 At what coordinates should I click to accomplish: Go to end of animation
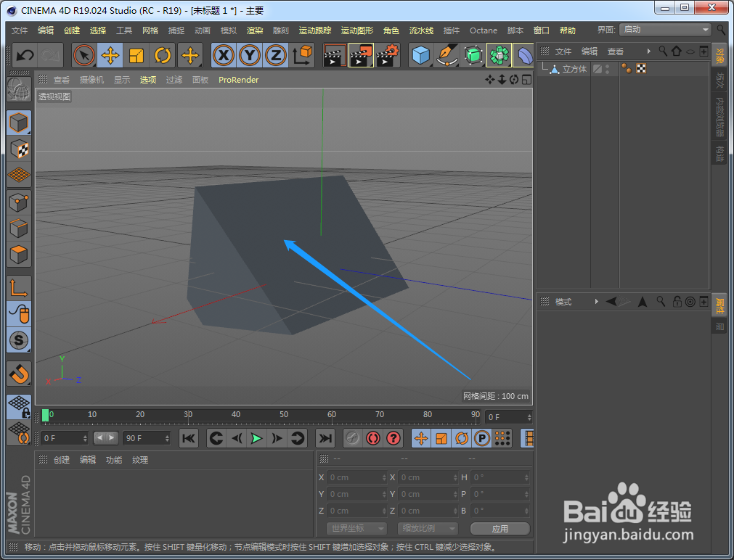point(325,438)
